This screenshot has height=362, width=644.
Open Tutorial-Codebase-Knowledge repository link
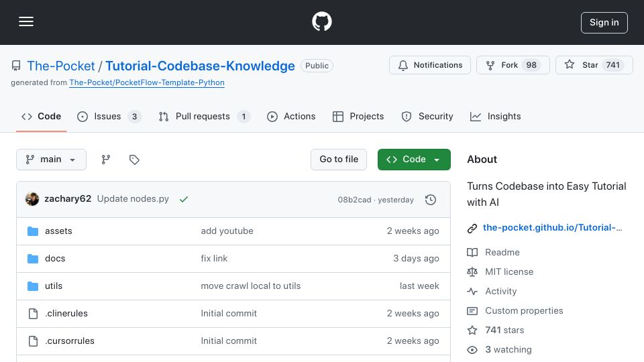pyautogui.click(x=200, y=66)
